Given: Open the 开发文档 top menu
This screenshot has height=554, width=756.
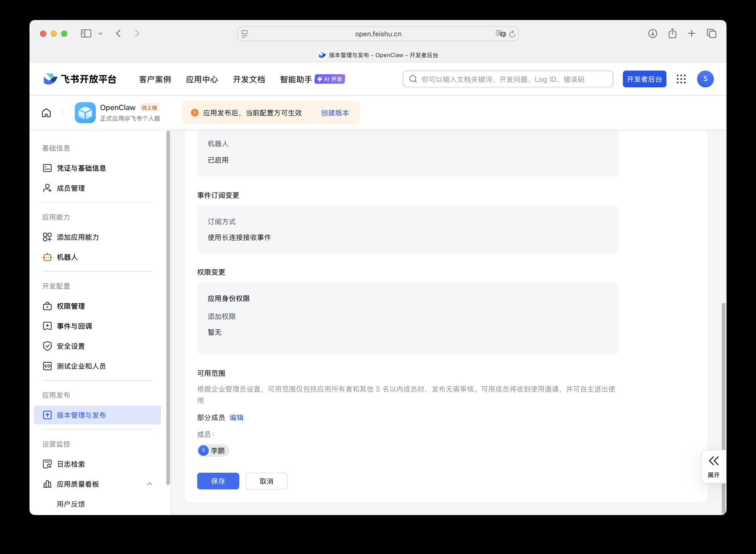Looking at the screenshot, I should coord(249,79).
